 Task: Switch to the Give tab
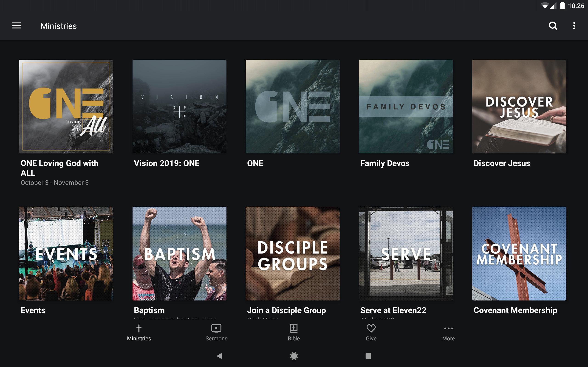click(371, 332)
